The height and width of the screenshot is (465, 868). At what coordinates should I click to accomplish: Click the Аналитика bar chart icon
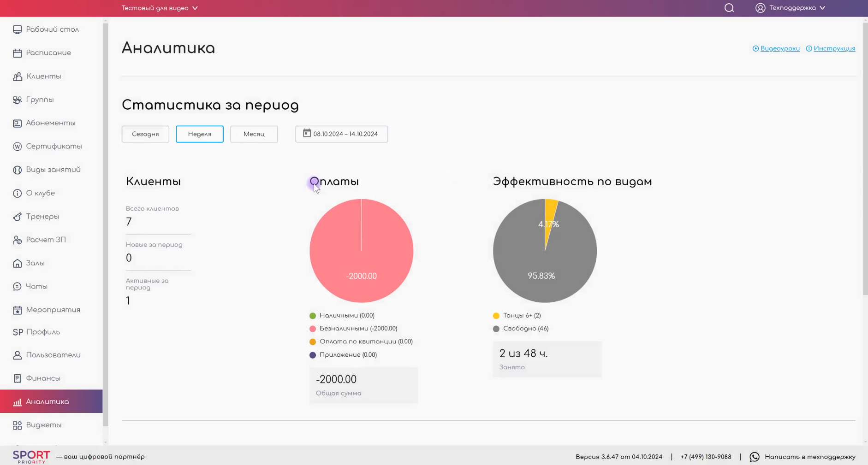[x=17, y=402]
